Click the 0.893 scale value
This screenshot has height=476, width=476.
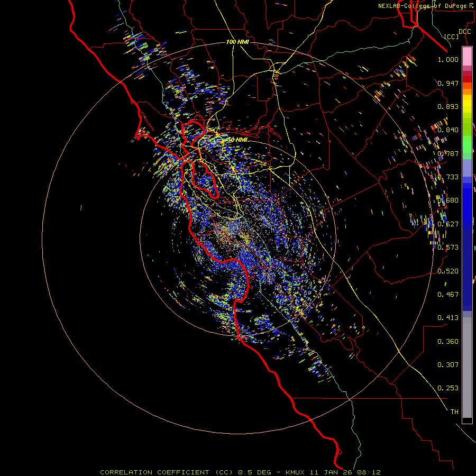(448, 106)
